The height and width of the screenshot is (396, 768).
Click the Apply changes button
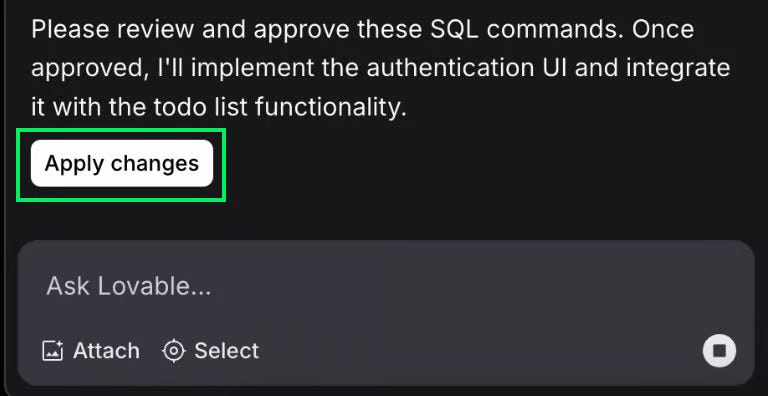(122, 163)
